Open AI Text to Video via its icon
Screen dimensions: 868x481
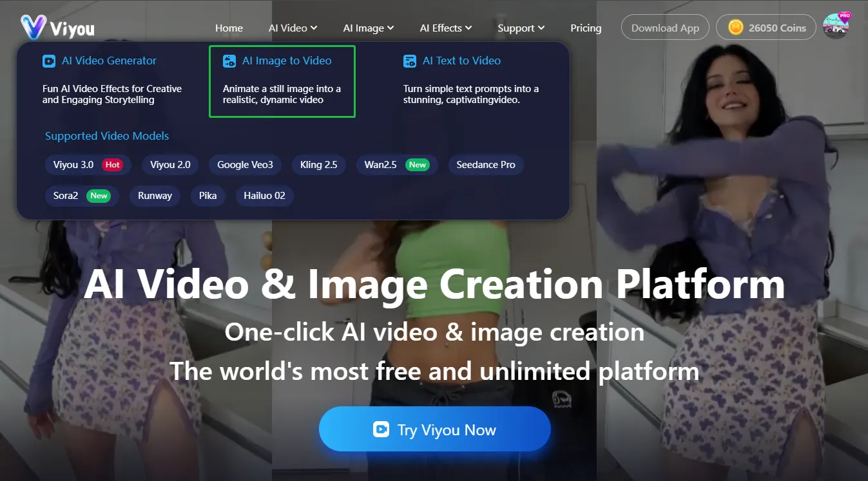tap(410, 61)
